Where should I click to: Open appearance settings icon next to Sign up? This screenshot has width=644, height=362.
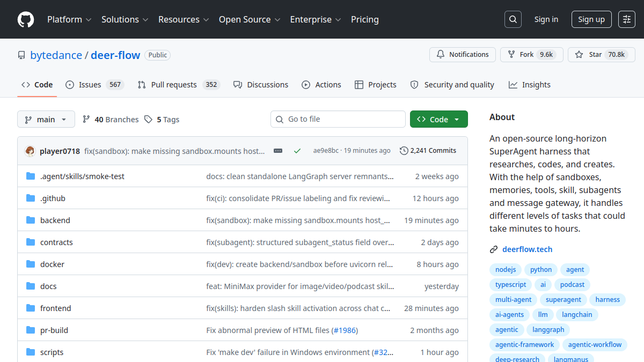pyautogui.click(x=627, y=19)
